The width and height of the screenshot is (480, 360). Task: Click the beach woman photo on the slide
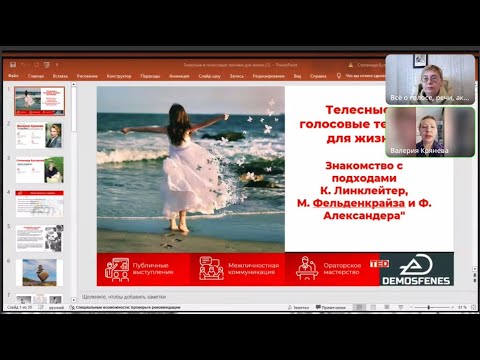(191, 169)
